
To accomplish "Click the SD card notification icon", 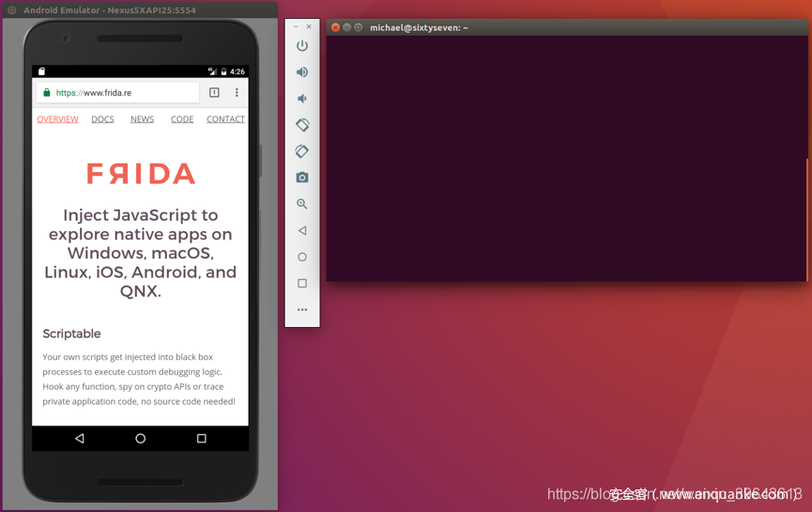I will pos(41,71).
